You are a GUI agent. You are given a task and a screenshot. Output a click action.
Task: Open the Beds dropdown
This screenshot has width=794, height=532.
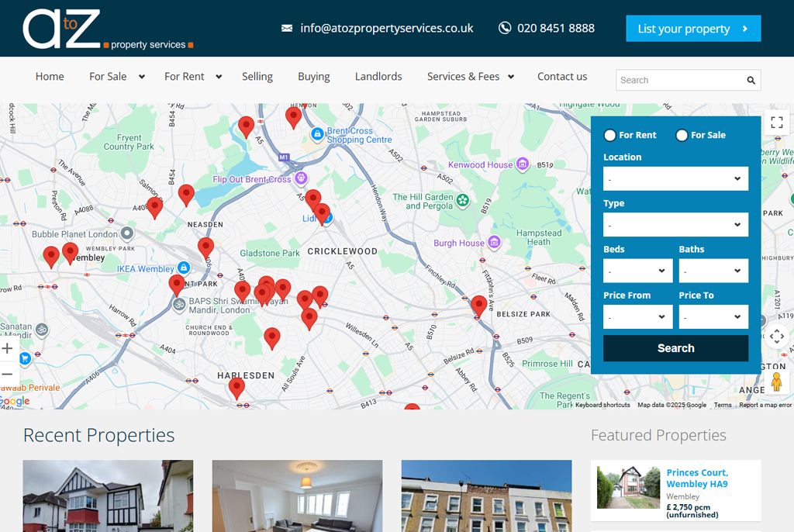638,271
